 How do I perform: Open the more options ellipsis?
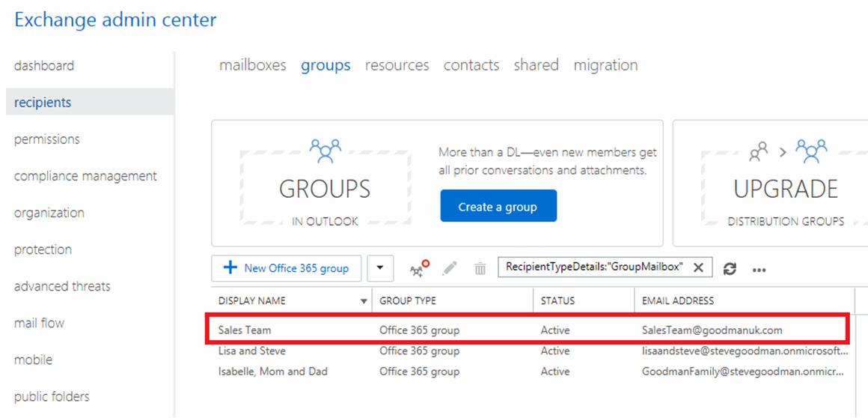point(759,270)
